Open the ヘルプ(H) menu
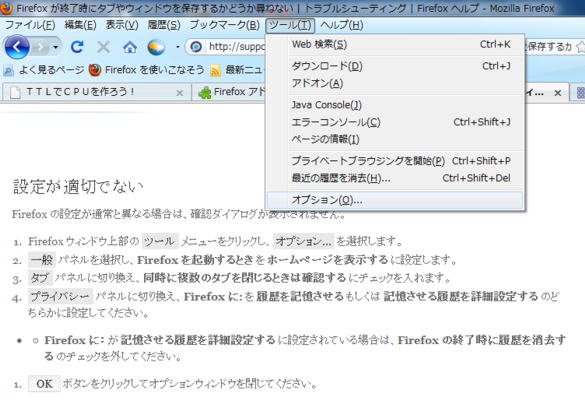585x400 pixels. point(341,25)
